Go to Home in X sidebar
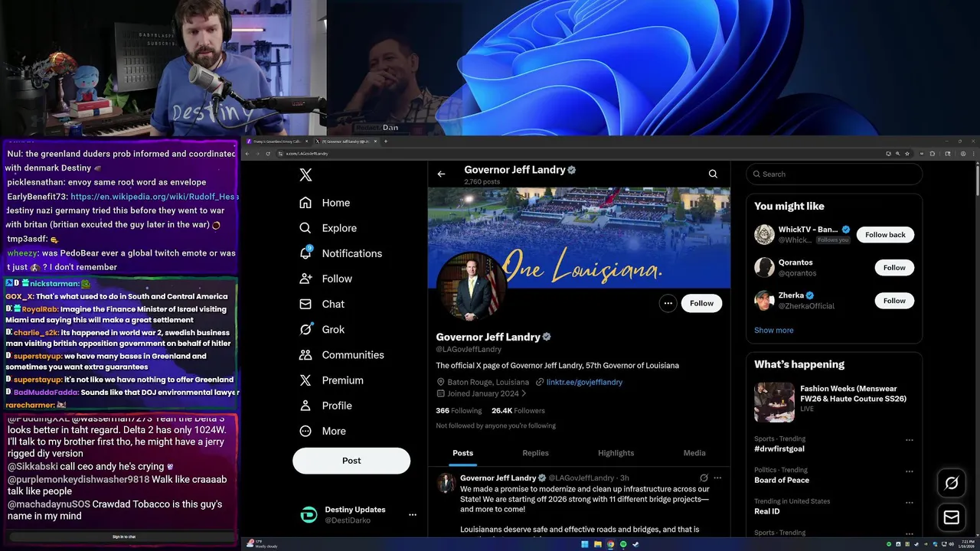 point(325,203)
